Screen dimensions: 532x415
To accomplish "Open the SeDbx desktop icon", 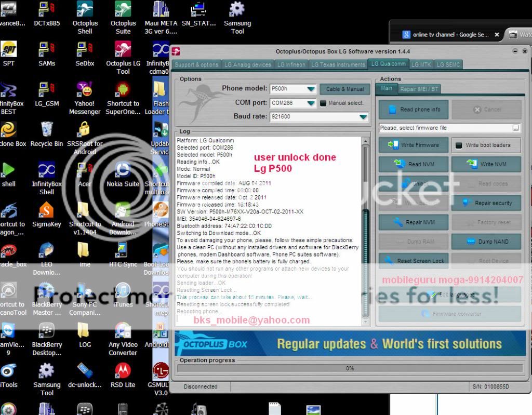I will (x=85, y=55).
